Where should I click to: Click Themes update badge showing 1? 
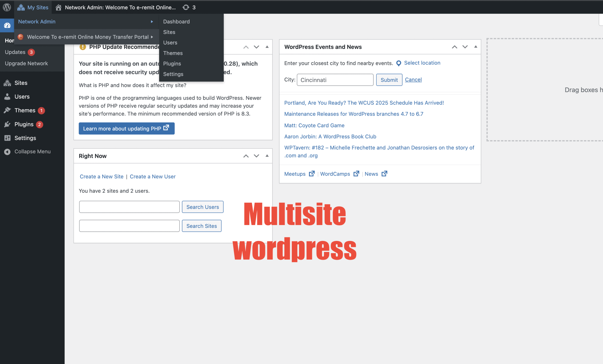pyautogui.click(x=41, y=111)
